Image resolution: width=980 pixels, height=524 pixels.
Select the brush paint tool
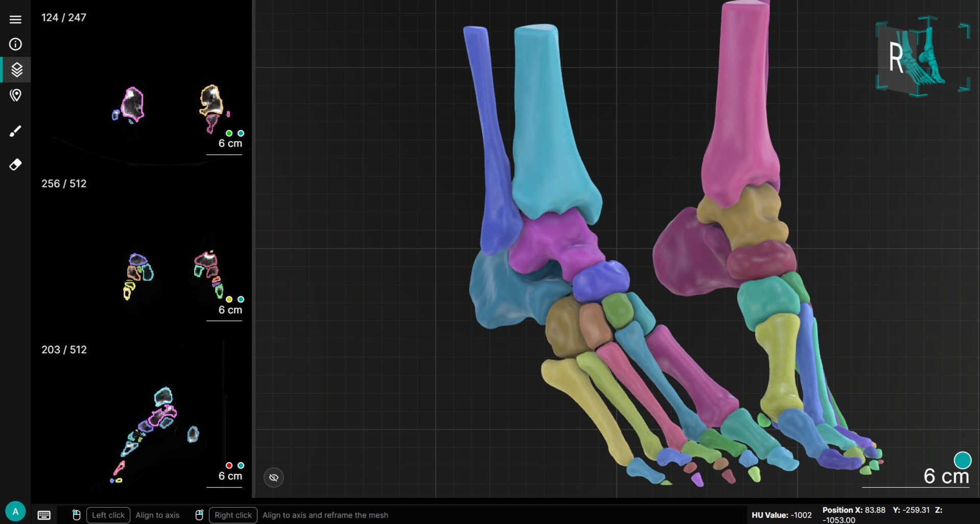(15, 131)
